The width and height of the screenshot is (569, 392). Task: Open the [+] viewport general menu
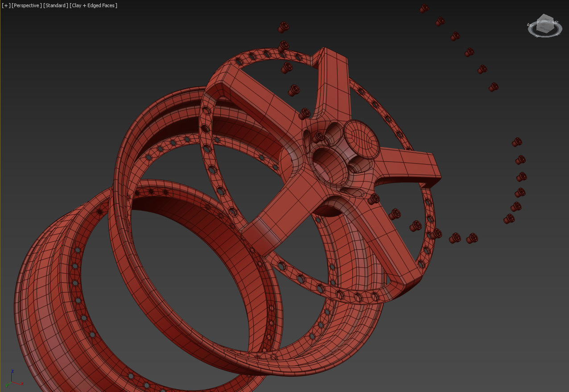[x=6, y=5]
